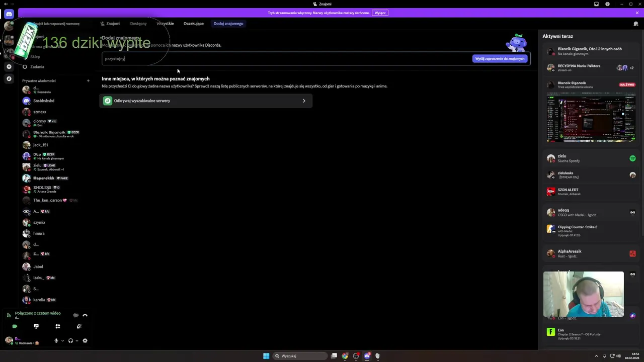Open izaku_ direct message

(x=55, y=278)
